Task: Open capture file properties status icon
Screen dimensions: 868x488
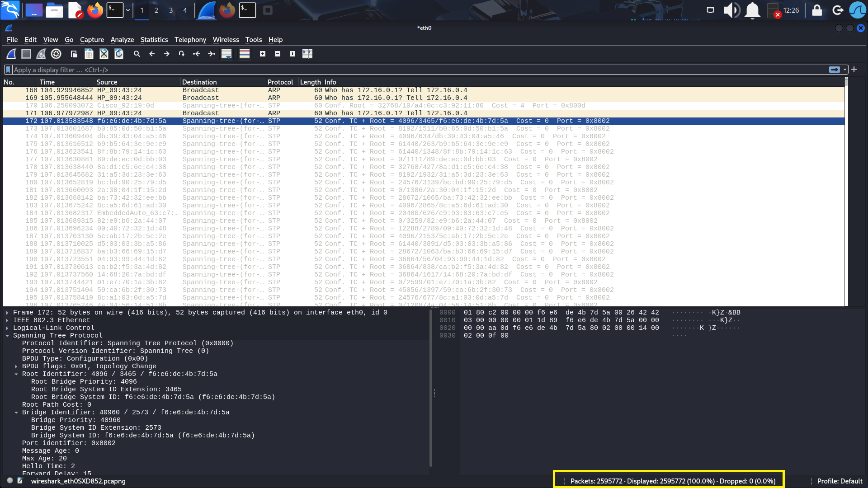Action: pyautogui.click(x=20, y=481)
